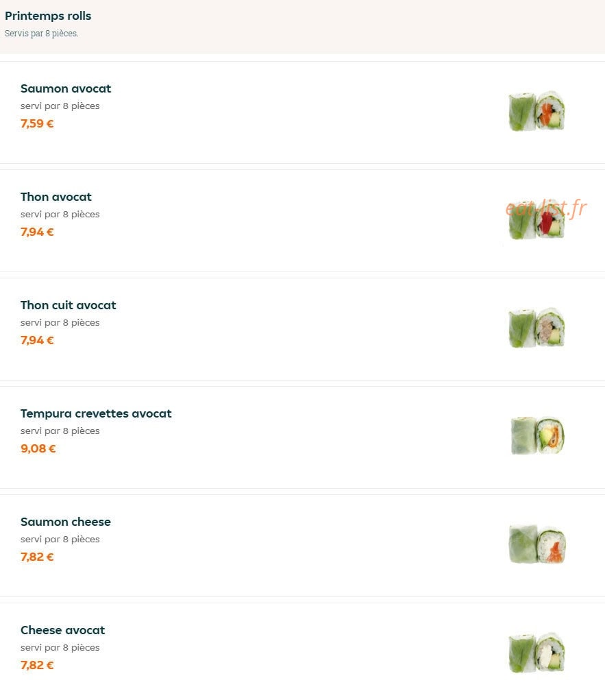Open the Saumon cheese roll image
The width and height of the screenshot is (605, 700).
click(537, 544)
